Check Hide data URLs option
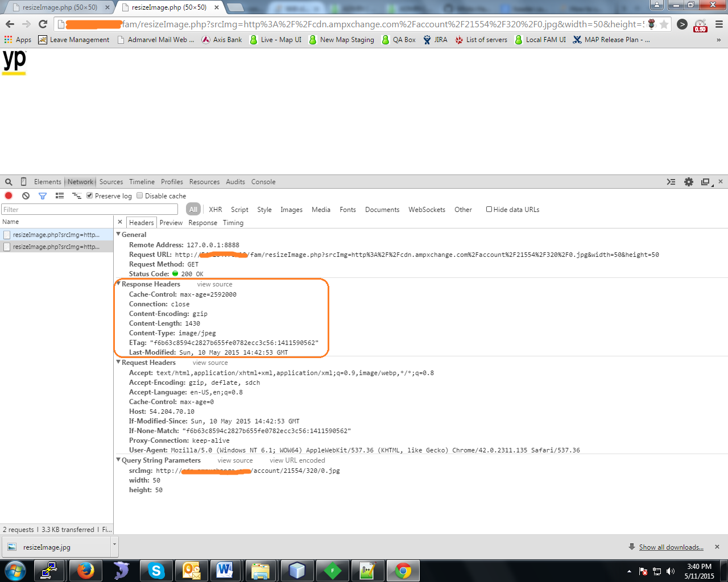This screenshot has width=728, height=582. (x=489, y=209)
